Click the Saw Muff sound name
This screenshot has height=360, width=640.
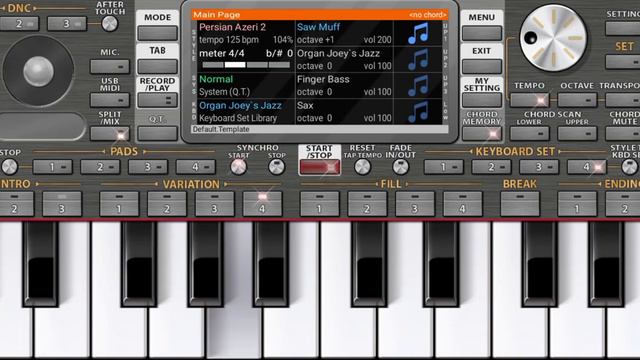click(318, 27)
